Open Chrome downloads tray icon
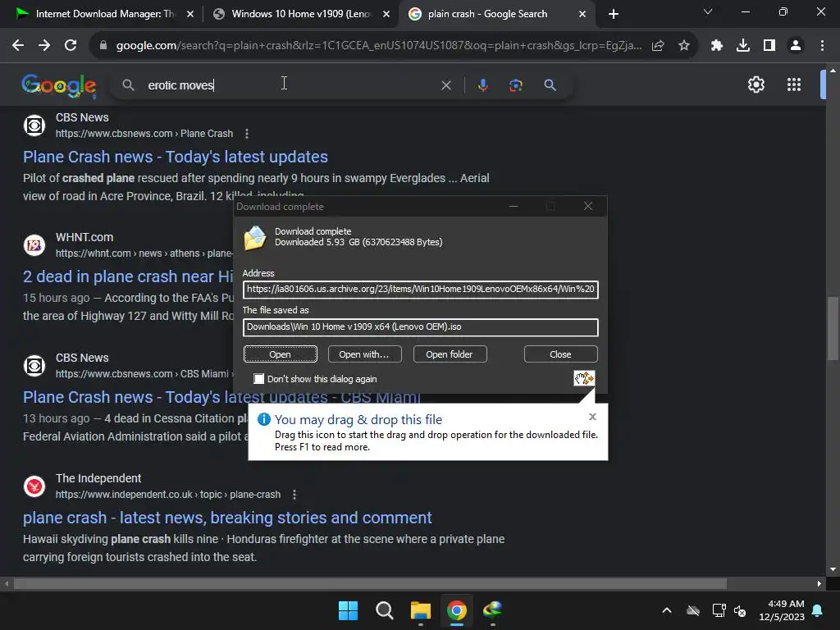Viewport: 840px width, 630px height. click(x=743, y=46)
